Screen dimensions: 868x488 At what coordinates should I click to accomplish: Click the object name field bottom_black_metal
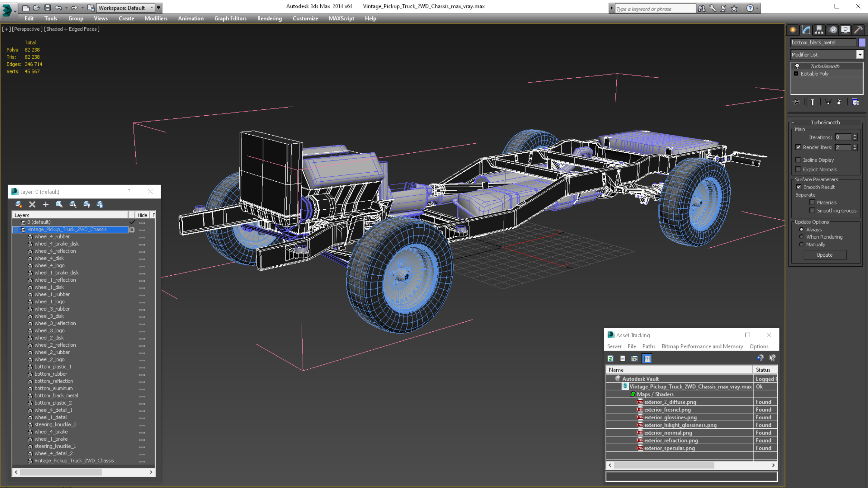coord(823,42)
